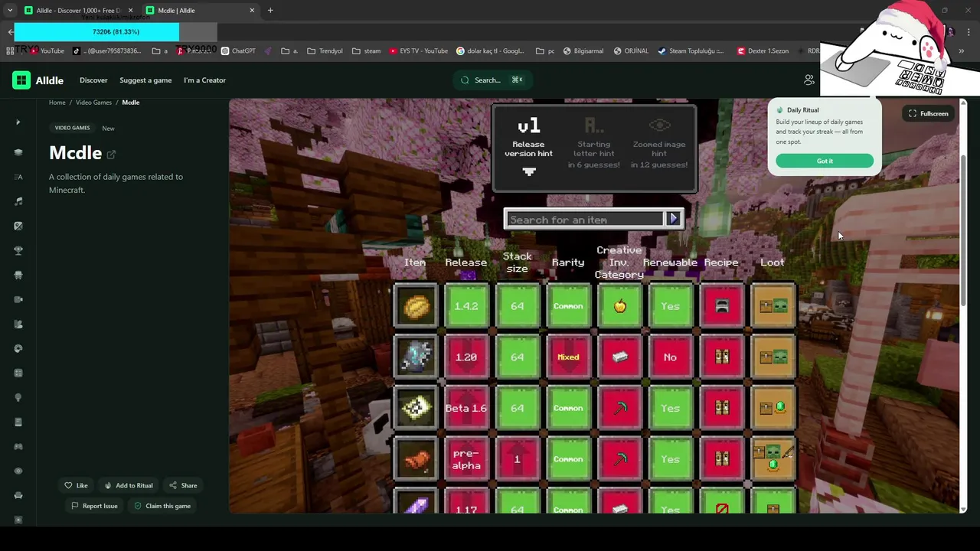
Task: Click the 1.4.2 release cell
Action: pos(466,306)
